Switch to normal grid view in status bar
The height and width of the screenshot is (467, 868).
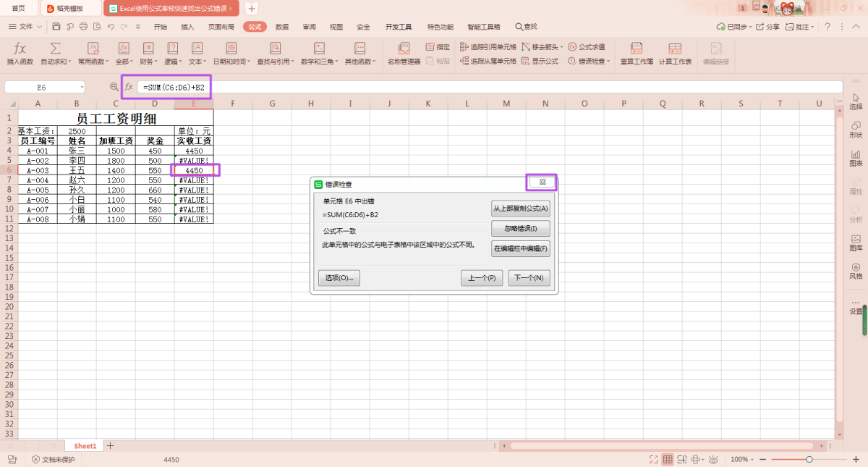tap(668, 460)
